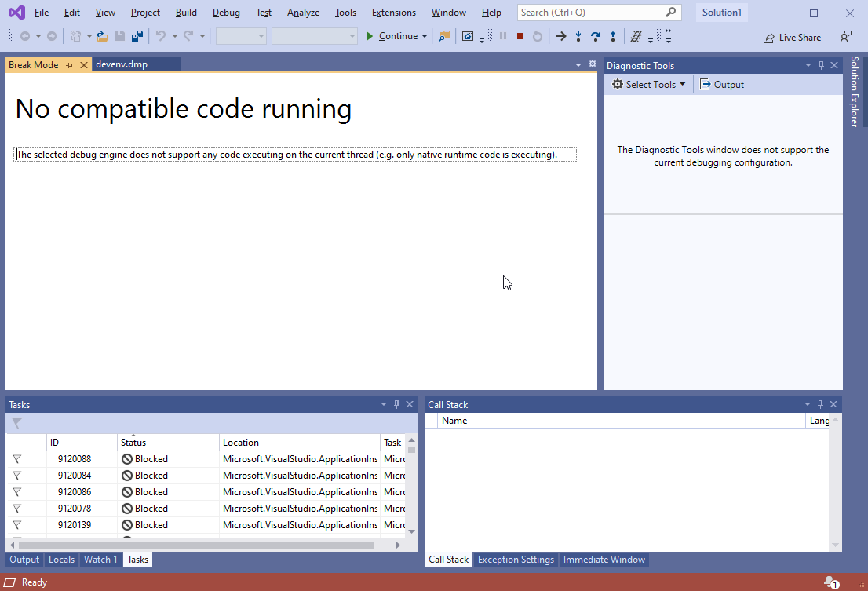Click the Find in Files icon
The width and height of the screenshot is (868, 591).
pos(444,37)
